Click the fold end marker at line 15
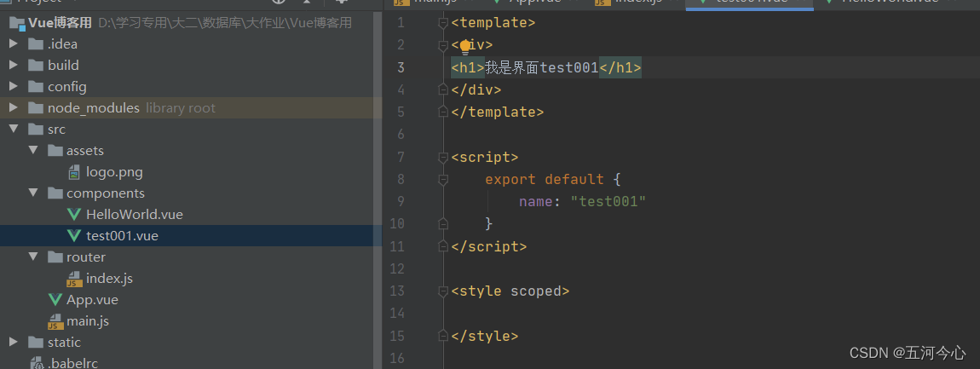 (443, 336)
